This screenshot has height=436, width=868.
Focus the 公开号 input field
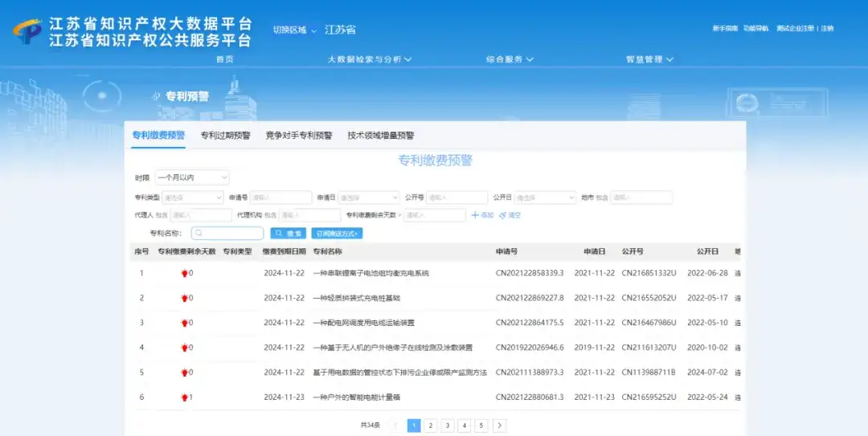coord(457,198)
